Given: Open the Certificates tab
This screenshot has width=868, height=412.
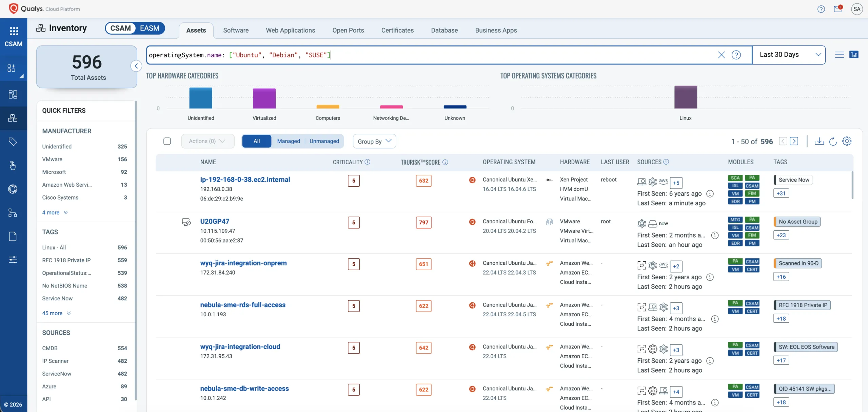Looking at the screenshot, I should [397, 30].
